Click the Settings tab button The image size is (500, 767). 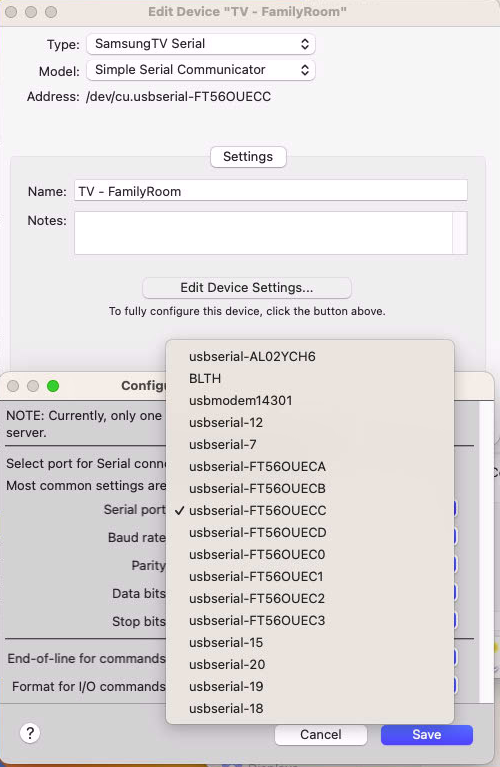248,157
